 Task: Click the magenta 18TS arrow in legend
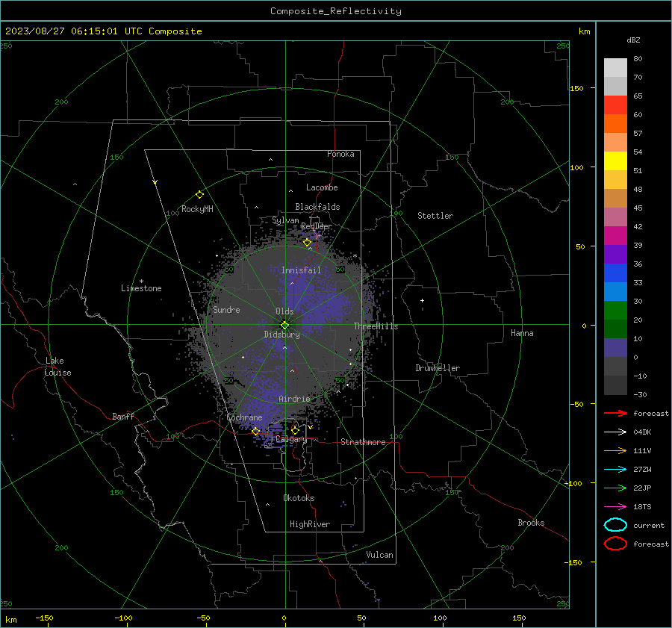pos(615,507)
